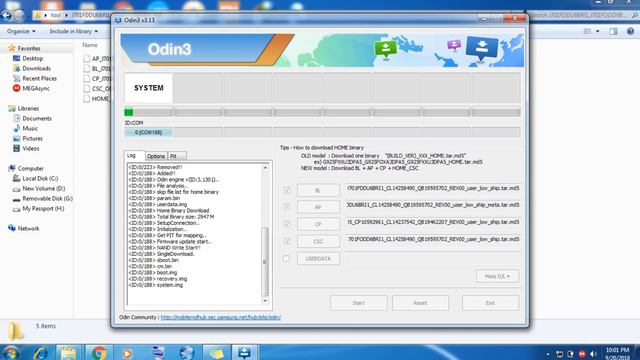Image resolution: width=640 pixels, height=360 pixels.
Task: Click the Exit button in Odin3
Action: [490, 303]
